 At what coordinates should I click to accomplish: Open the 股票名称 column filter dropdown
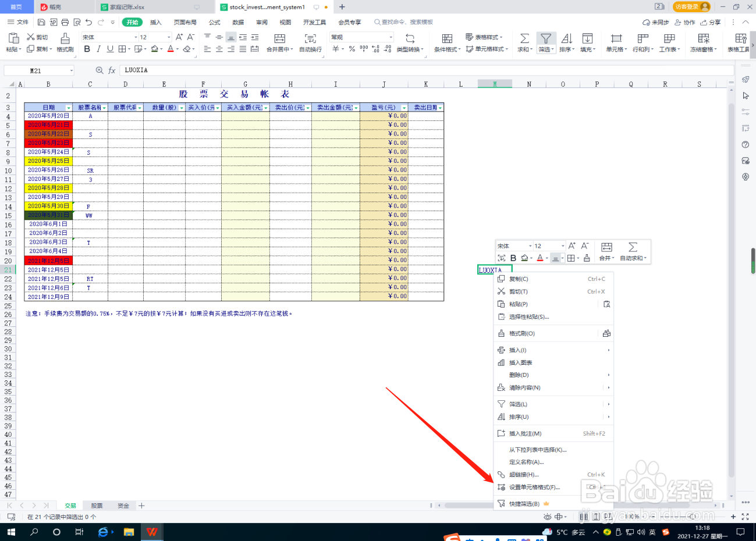tap(104, 108)
